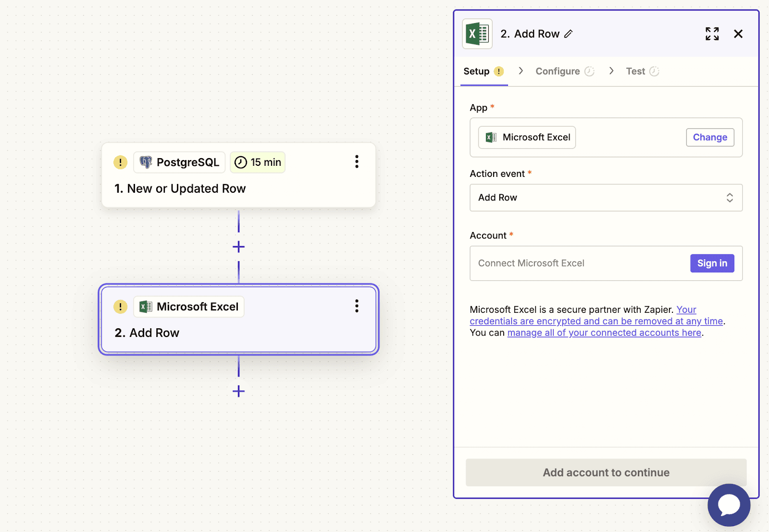Click the PostgreSQL app badge in step 1

click(179, 162)
